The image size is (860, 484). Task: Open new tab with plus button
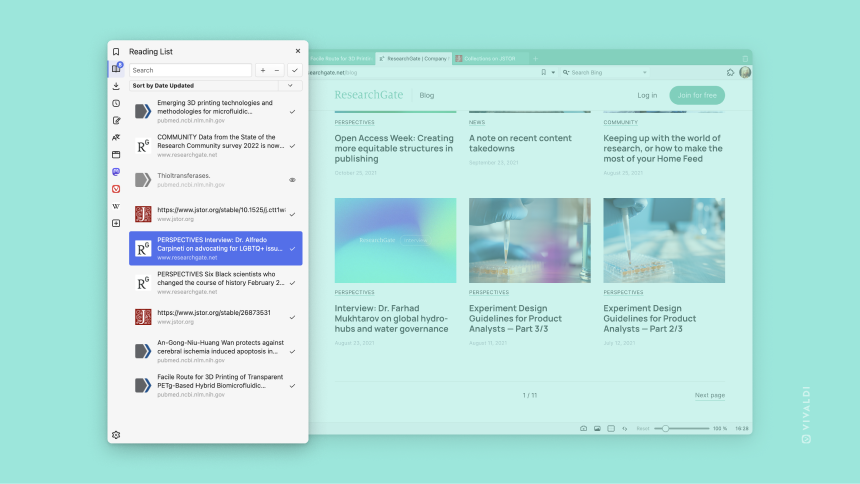pyautogui.click(x=535, y=59)
